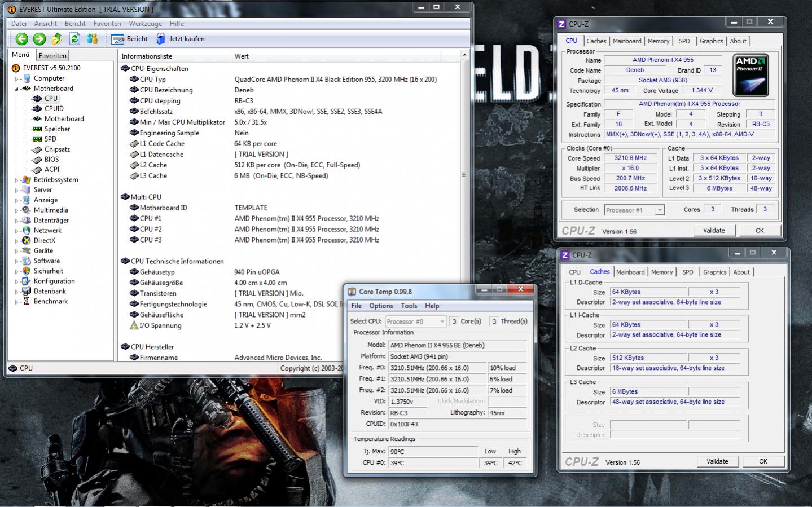
Task: Click the Up level icon in EVEREST toolbar
Action: pyautogui.click(x=57, y=39)
